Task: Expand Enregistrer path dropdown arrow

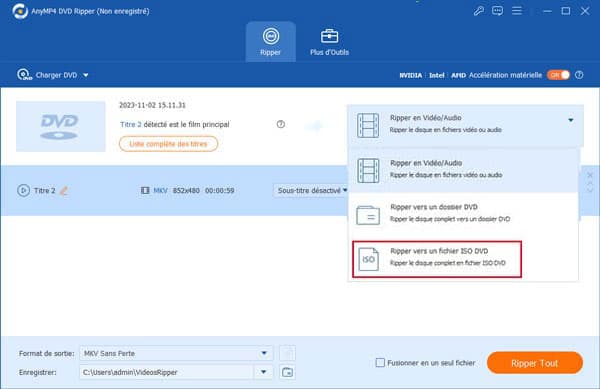Action: coord(264,372)
